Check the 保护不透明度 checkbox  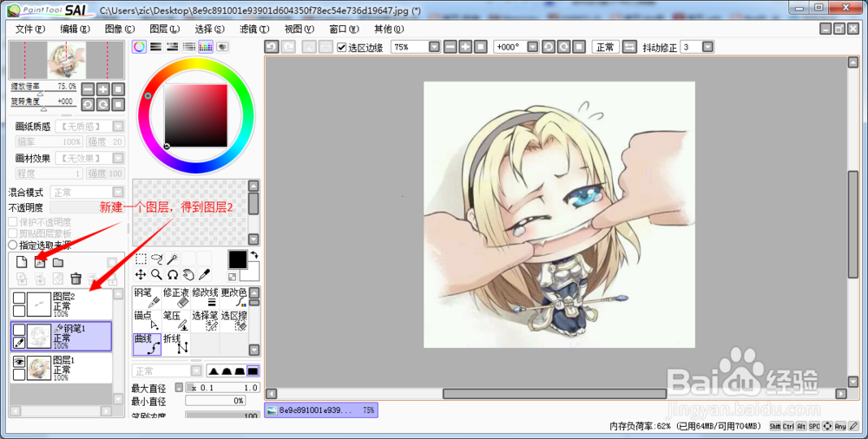pyautogui.click(x=13, y=222)
